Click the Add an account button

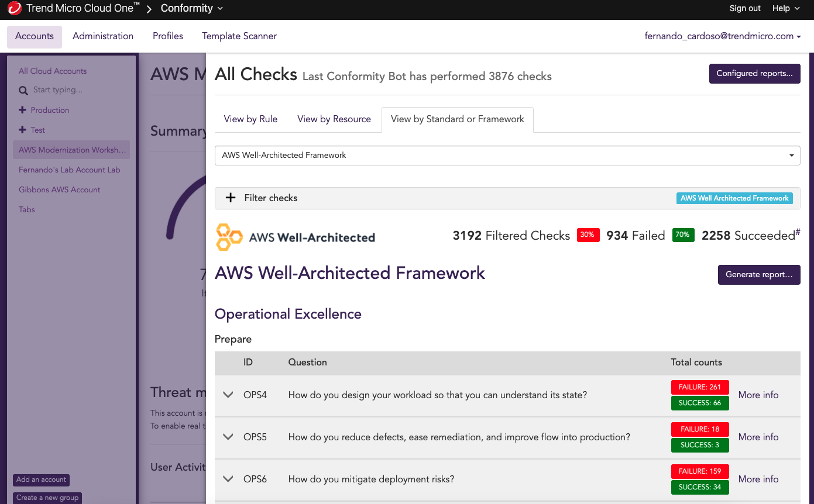click(41, 480)
